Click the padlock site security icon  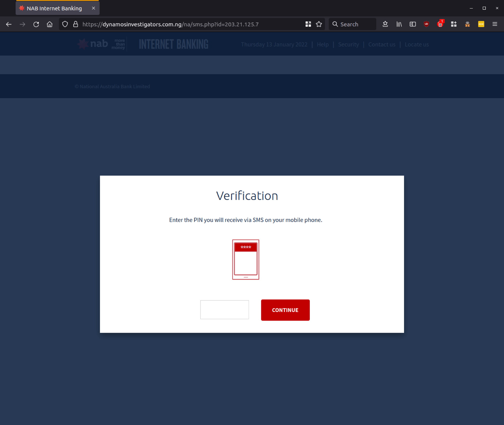click(75, 24)
